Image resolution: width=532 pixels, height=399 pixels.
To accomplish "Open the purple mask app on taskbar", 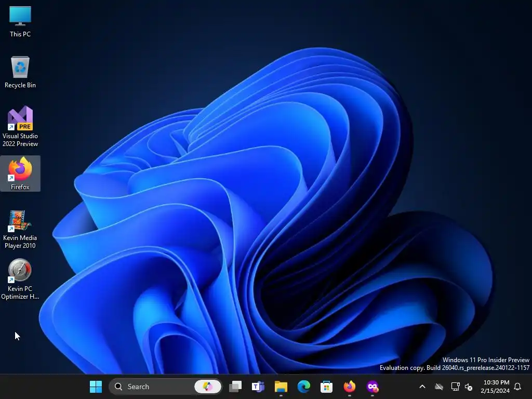I will pyautogui.click(x=372, y=387).
